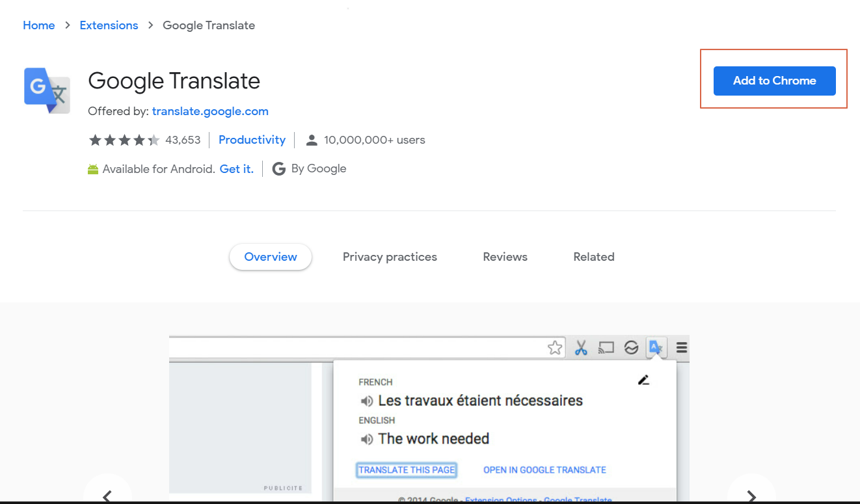Click the circular sync icon in screenshot toolbar
This screenshot has height=504, width=860.
(631, 348)
